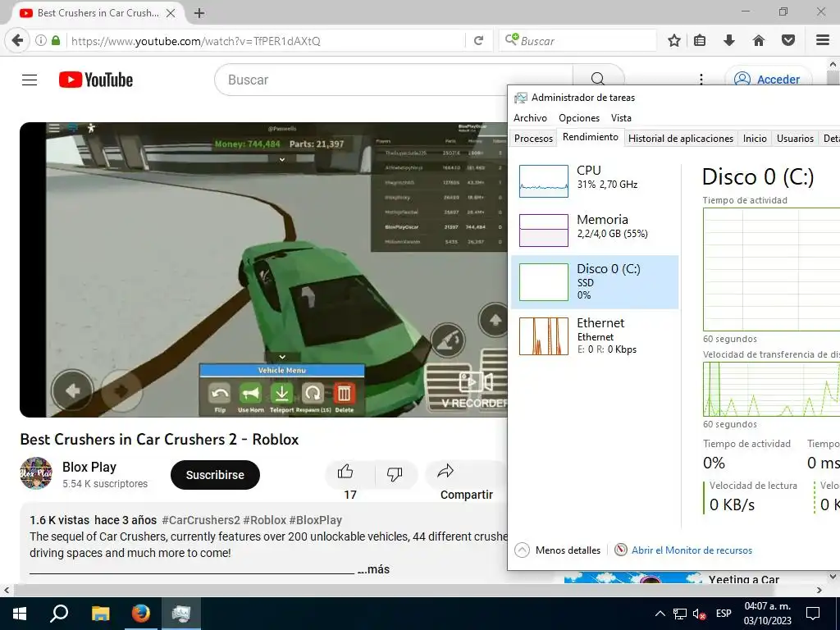The height and width of the screenshot is (630, 840).
Task: Expand description with ...más
Action: tap(373, 569)
